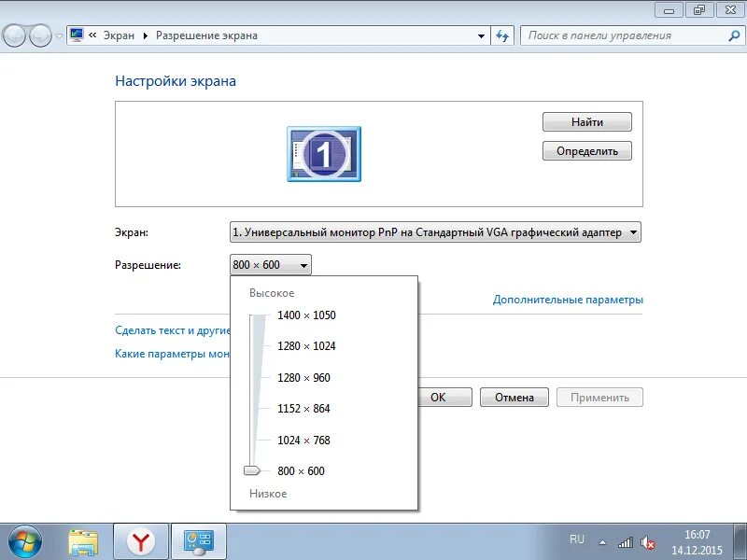Screen dimensions: 747x560
Task: Open File Explorer from the taskbar
Action: click(83, 542)
